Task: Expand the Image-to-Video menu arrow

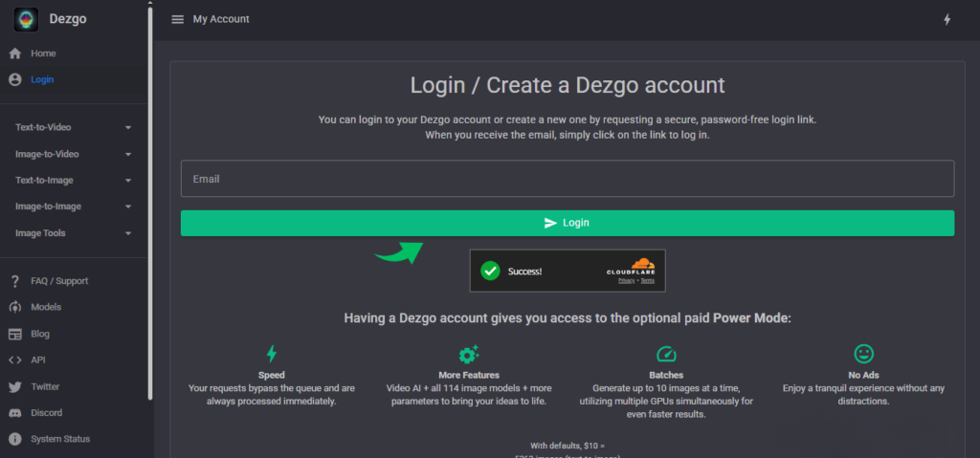Action: (x=128, y=154)
